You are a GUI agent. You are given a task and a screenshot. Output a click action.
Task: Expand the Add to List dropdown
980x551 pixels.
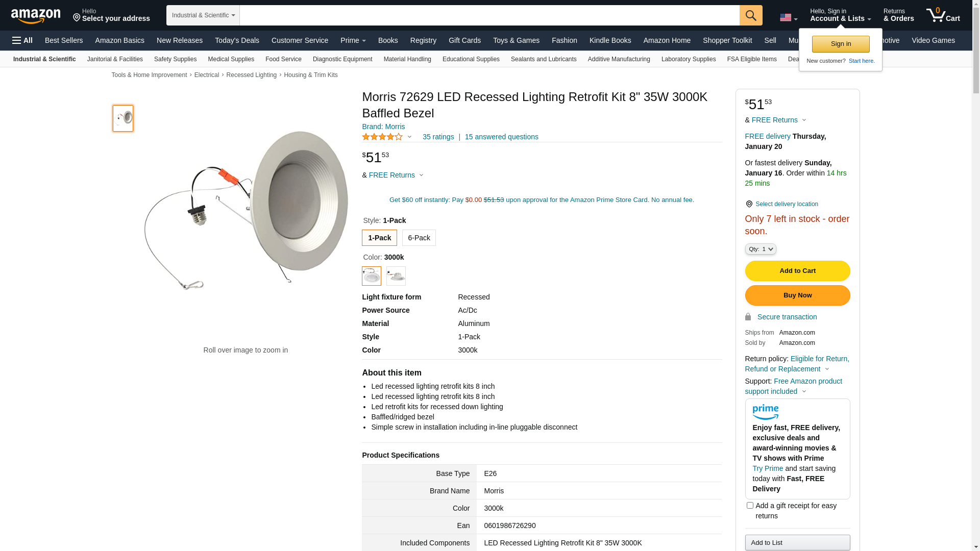[797, 542]
